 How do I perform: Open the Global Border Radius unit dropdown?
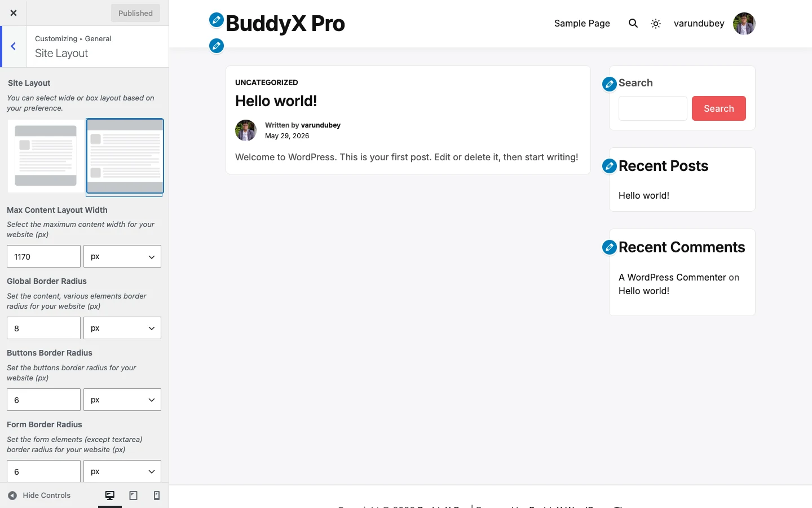pos(122,328)
